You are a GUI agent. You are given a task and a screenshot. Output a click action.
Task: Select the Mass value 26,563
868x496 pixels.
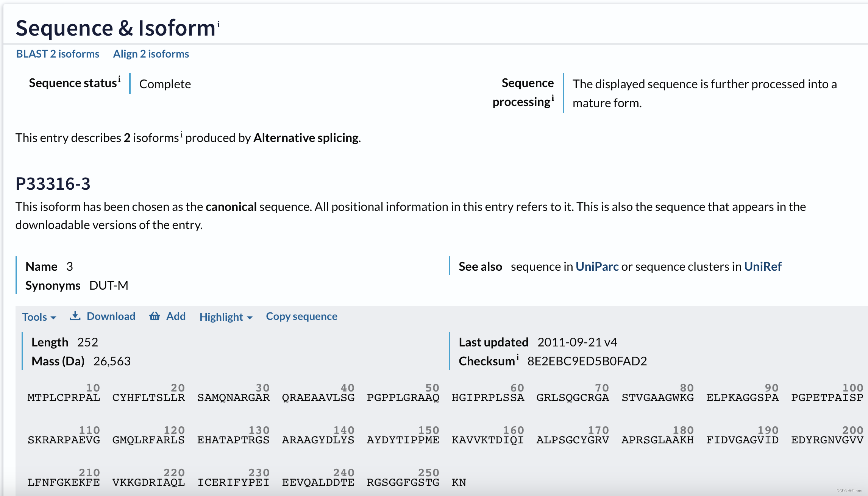click(112, 361)
